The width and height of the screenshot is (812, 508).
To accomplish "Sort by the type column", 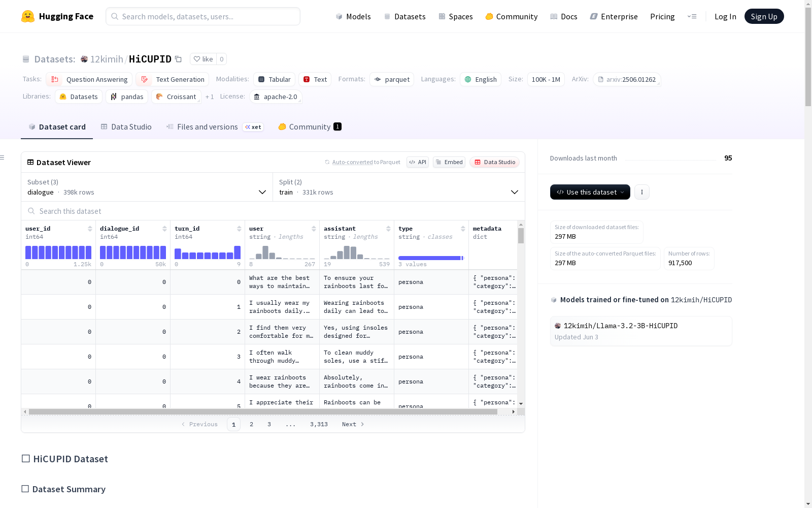I will point(463,229).
